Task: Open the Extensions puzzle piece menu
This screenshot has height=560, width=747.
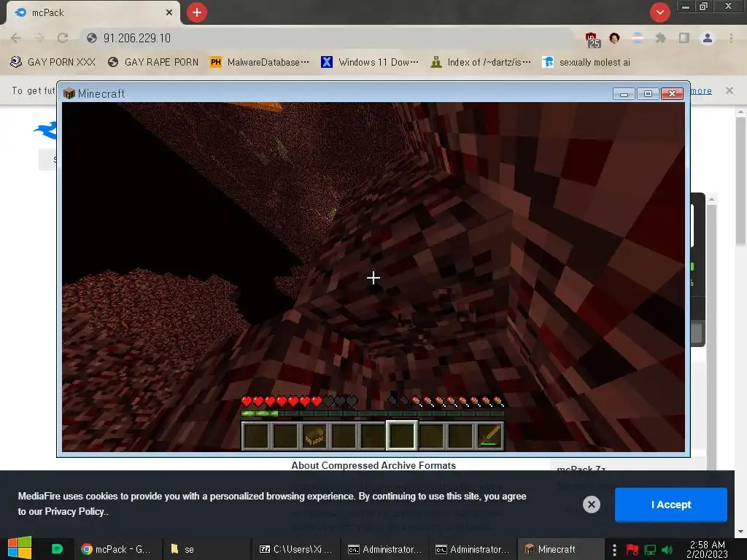Action: click(x=660, y=38)
